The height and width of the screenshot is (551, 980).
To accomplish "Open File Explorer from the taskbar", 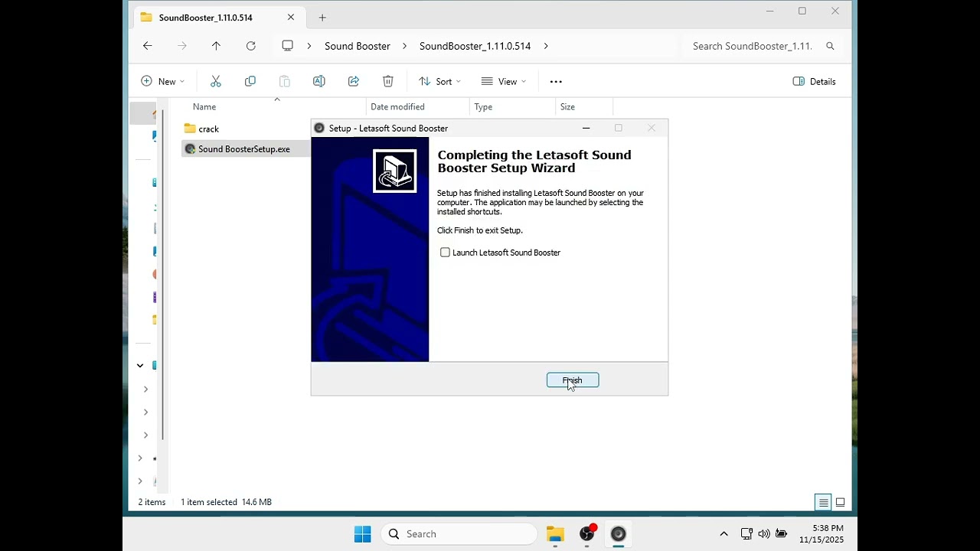I will coord(556,534).
